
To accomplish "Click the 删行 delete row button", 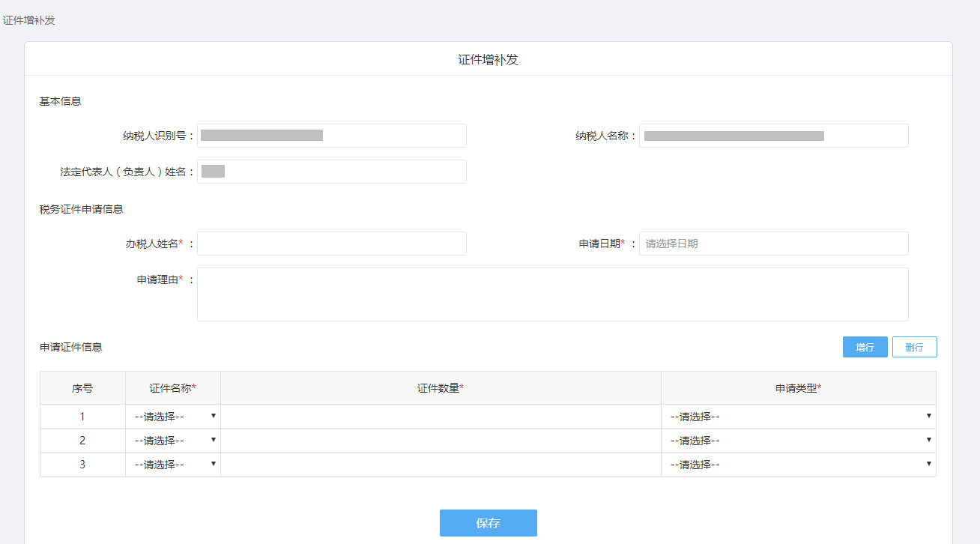I will (914, 347).
